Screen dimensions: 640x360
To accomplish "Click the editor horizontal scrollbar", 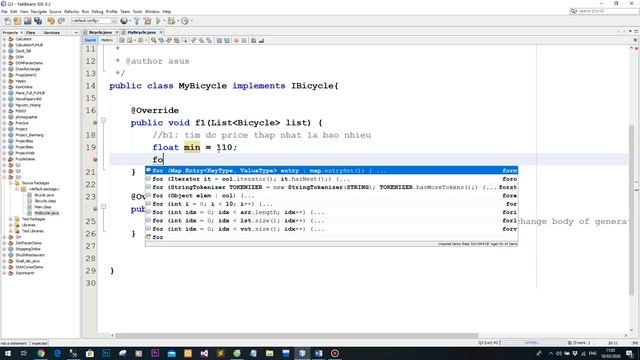I will click(296, 336).
